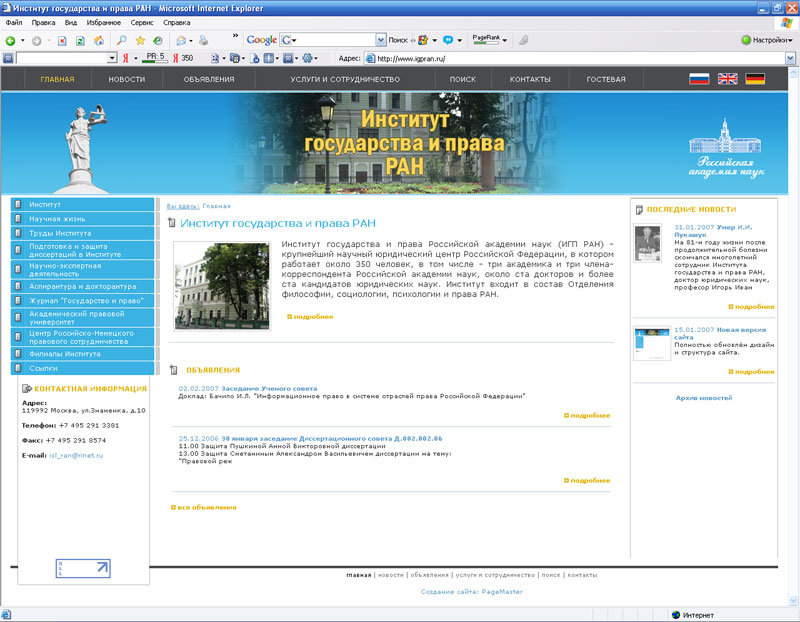Open the Search magnifier in the toolbar
Viewport: 800px width, 622px height.
121,40
